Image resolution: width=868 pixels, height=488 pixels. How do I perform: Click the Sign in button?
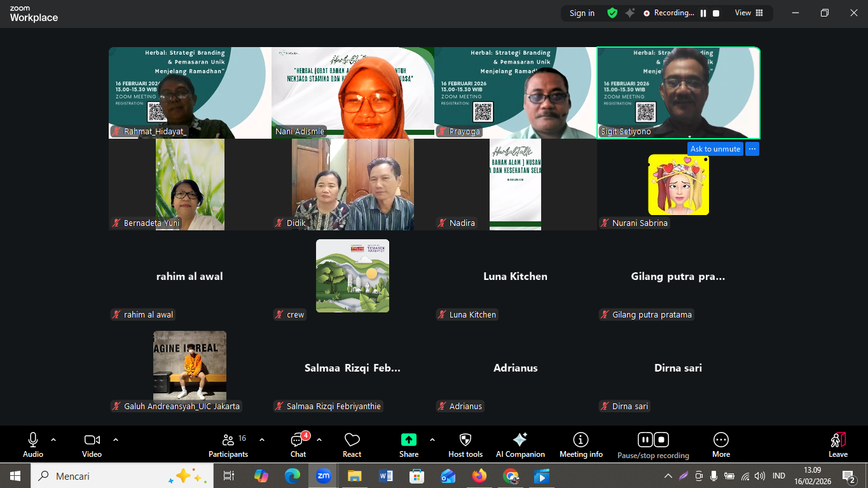582,13
